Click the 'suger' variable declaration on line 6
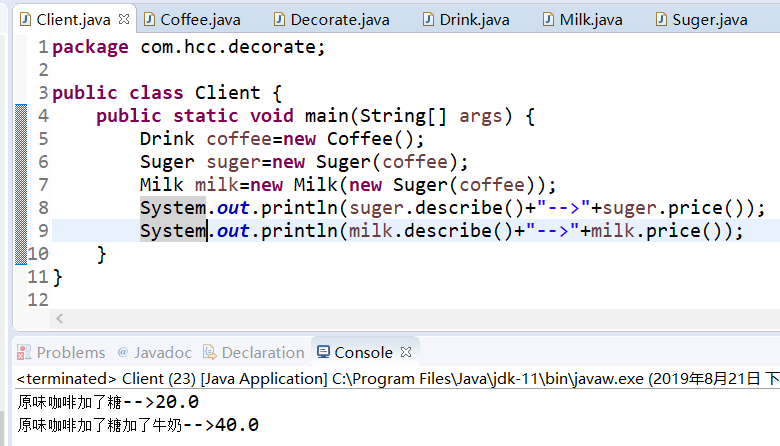 tap(234, 162)
